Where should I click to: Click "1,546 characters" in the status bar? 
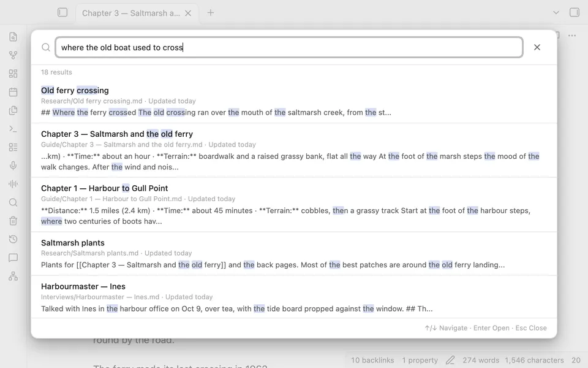[534, 360]
